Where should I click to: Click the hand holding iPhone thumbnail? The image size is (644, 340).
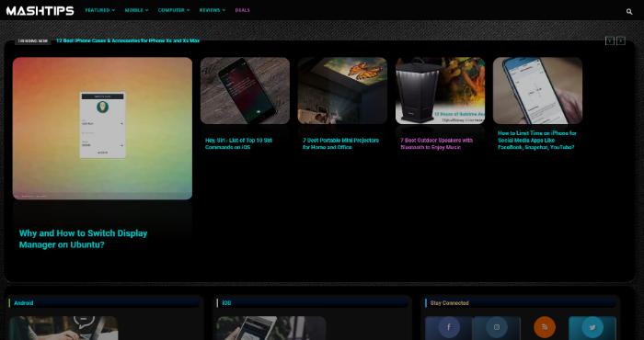537,91
